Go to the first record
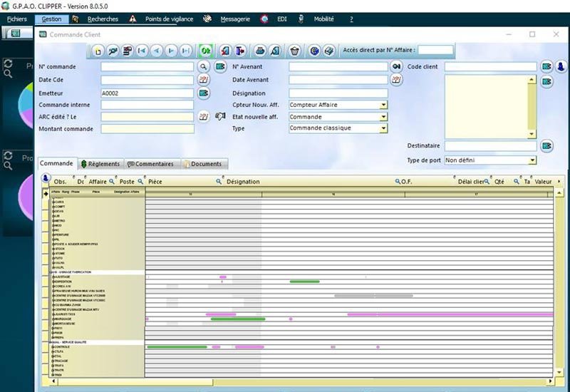Viewport: 570px width, 392px height. 142,51
